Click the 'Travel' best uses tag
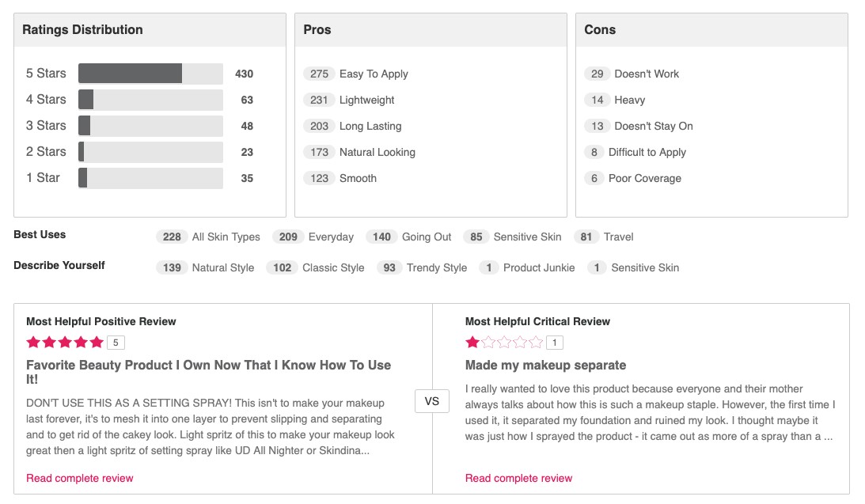This screenshot has height=504, width=865. click(605, 237)
